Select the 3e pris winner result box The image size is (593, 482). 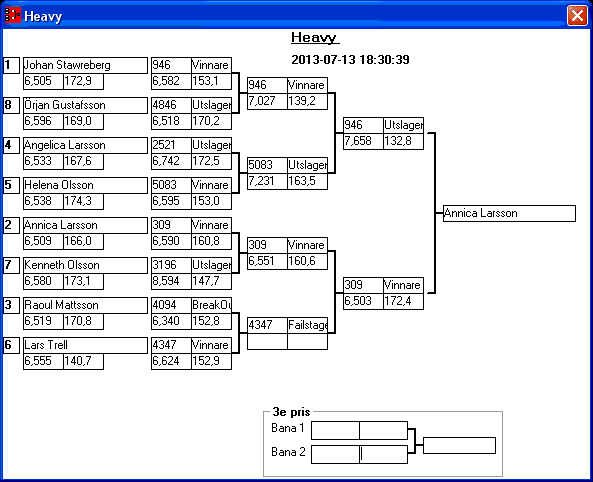coord(459,445)
